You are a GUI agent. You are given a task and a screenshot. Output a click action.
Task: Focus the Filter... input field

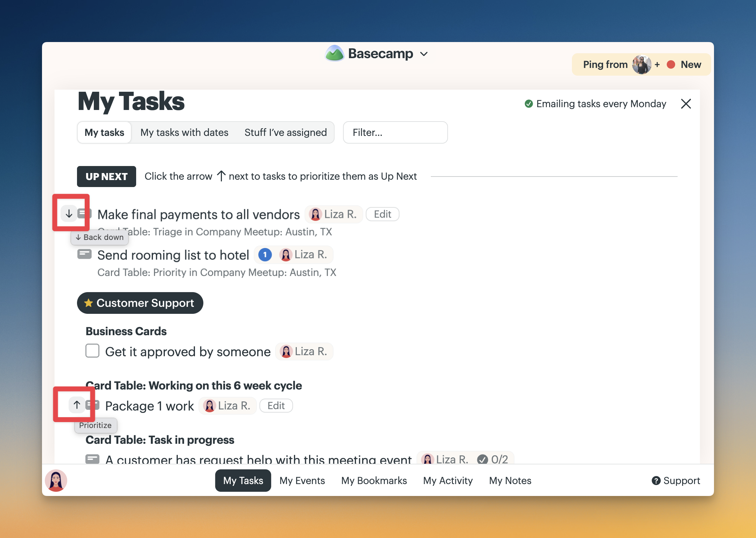395,132
